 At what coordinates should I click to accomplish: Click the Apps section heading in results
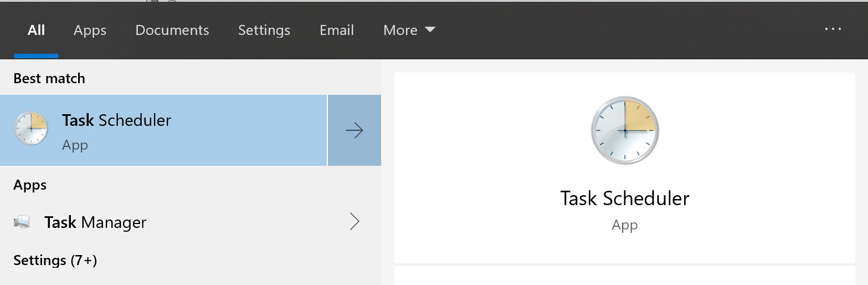point(30,185)
